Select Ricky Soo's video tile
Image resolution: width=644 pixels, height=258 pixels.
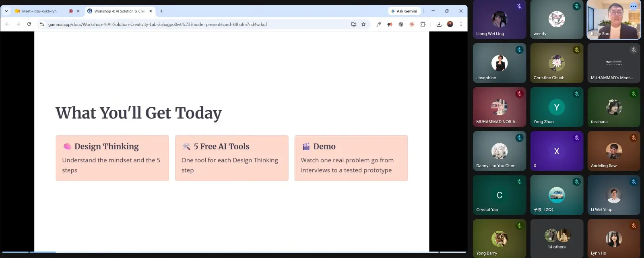click(614, 20)
